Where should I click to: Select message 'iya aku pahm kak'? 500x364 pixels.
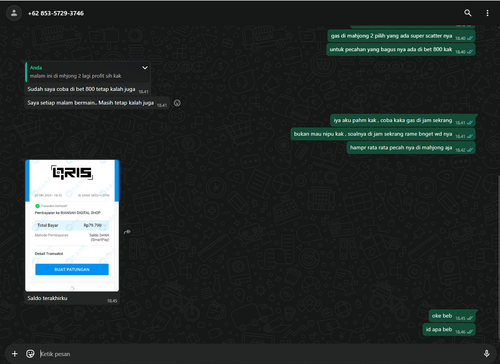coord(403,120)
